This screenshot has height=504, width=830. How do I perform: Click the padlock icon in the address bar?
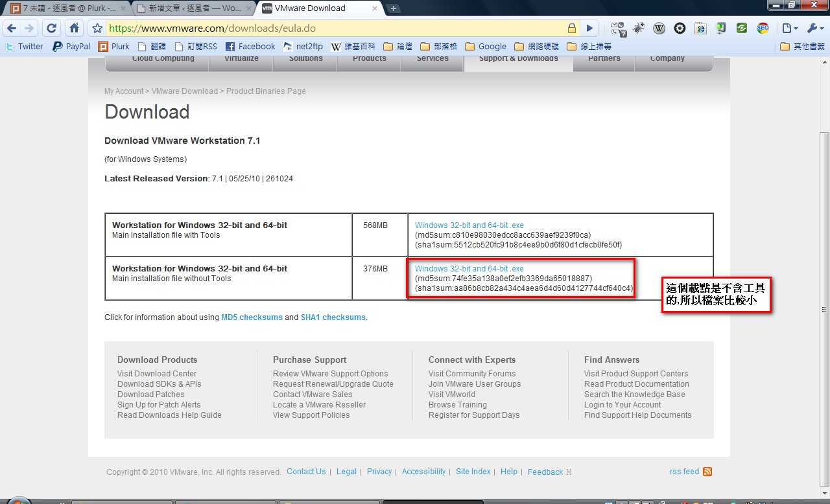pos(571,29)
